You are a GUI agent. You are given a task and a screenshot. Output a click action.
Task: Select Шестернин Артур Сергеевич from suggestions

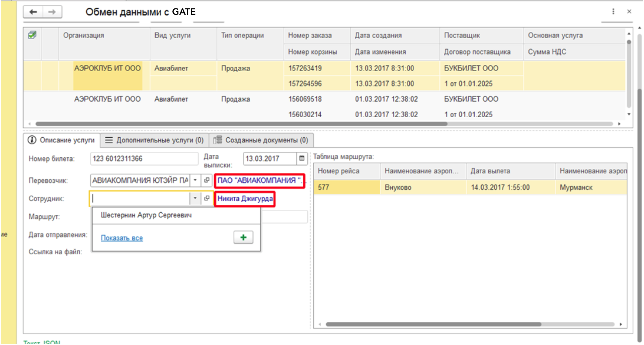click(146, 215)
